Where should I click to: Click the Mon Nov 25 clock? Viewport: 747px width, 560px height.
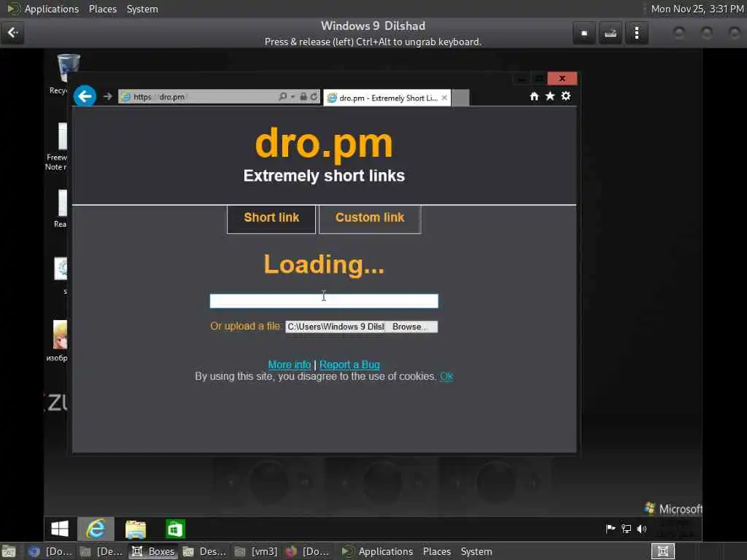click(697, 9)
